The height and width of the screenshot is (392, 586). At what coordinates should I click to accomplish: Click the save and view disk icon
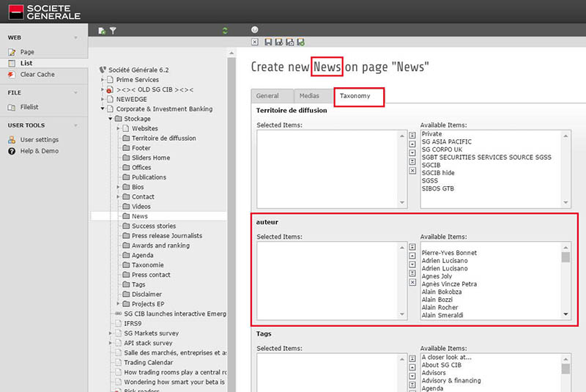(x=279, y=42)
